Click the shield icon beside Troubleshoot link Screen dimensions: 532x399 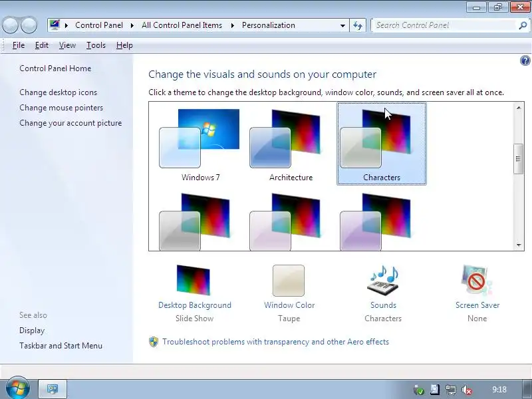(x=154, y=342)
